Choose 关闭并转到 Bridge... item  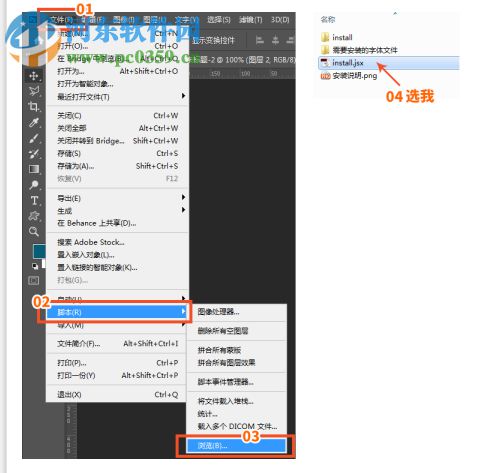(x=117, y=141)
